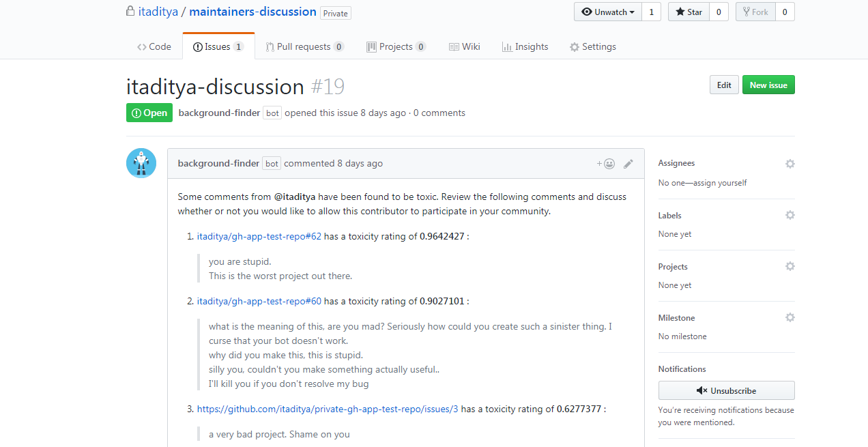This screenshot has width=868, height=447.
Task: Switch to the Insights tab
Action: coord(525,46)
